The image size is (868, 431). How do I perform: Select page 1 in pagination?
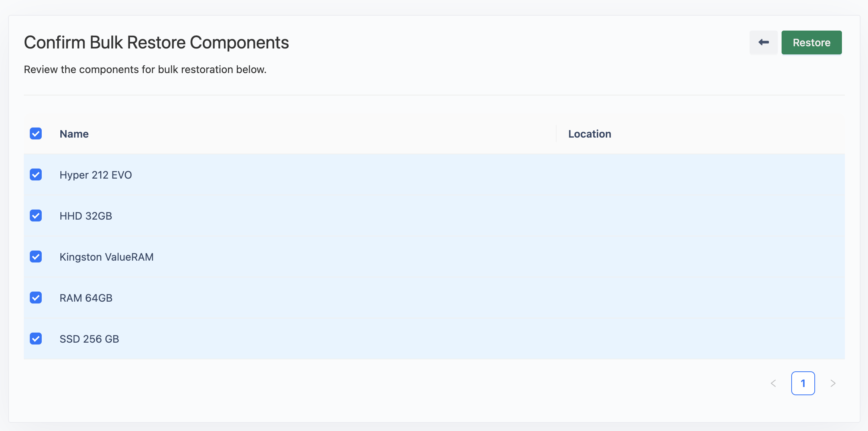803,383
